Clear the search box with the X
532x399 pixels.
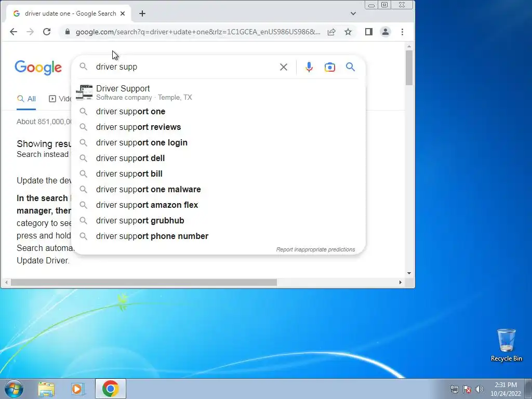(284, 67)
